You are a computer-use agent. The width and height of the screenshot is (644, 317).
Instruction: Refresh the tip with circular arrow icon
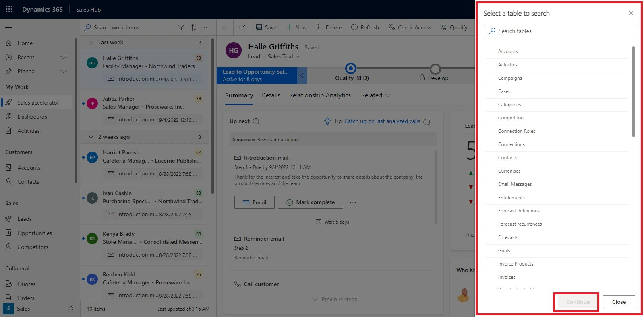[x=427, y=121]
